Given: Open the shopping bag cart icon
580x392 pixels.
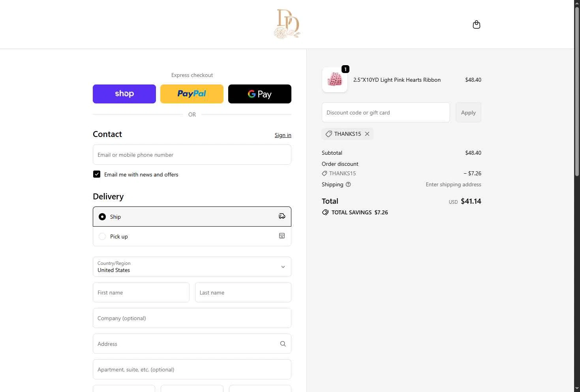Looking at the screenshot, I should click(477, 24).
